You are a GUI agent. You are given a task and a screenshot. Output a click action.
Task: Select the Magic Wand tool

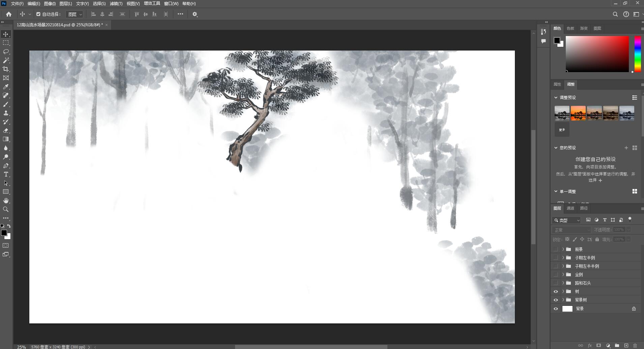6,60
